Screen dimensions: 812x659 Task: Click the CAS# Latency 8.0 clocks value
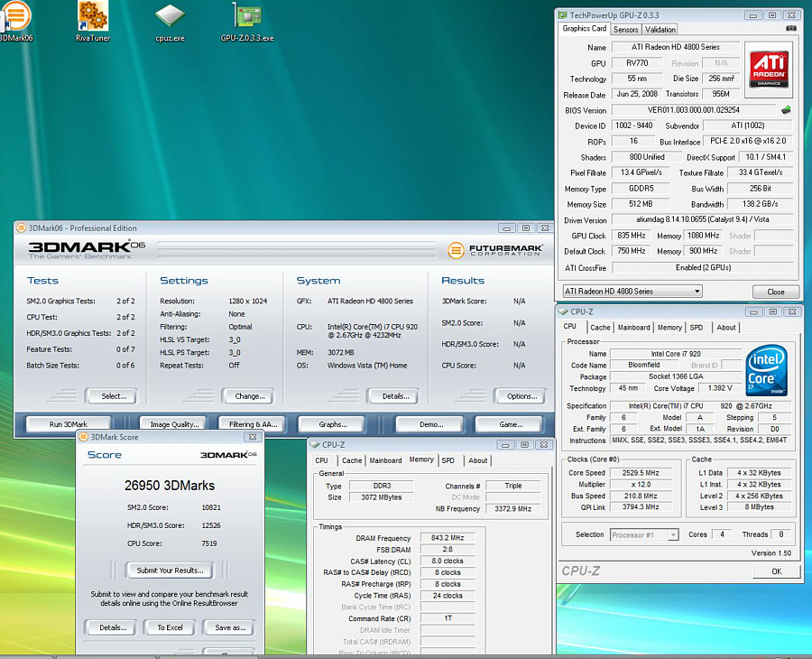tap(448, 562)
